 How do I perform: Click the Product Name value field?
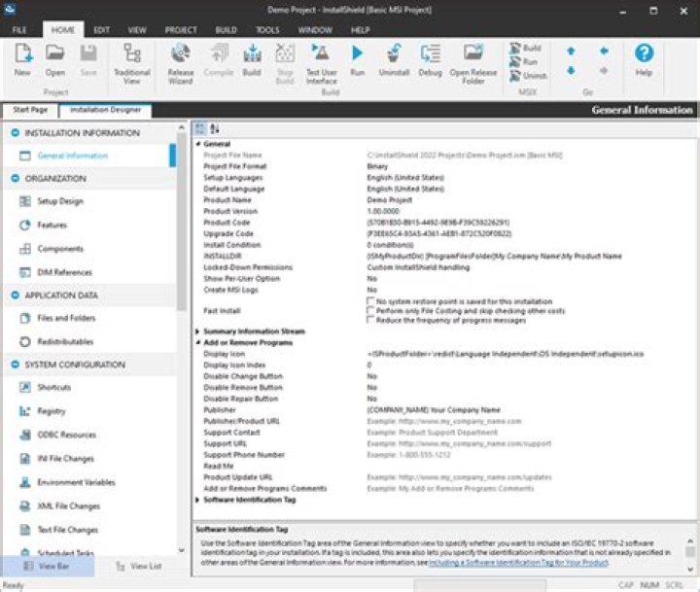530,200
